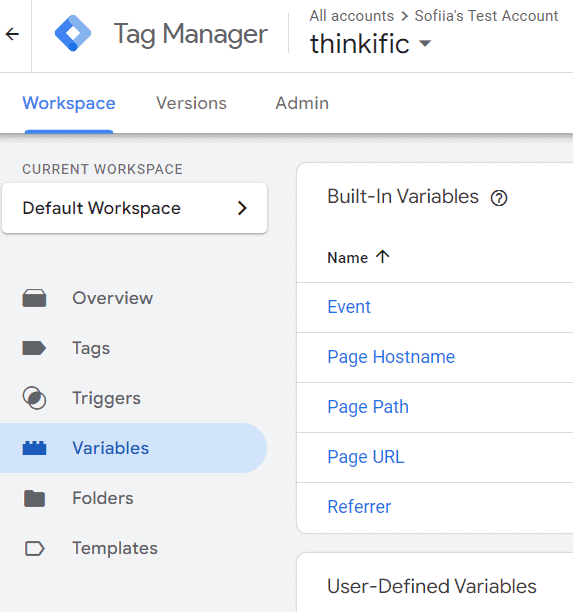
Task: Click Built-In Variables help icon
Action: point(499,198)
